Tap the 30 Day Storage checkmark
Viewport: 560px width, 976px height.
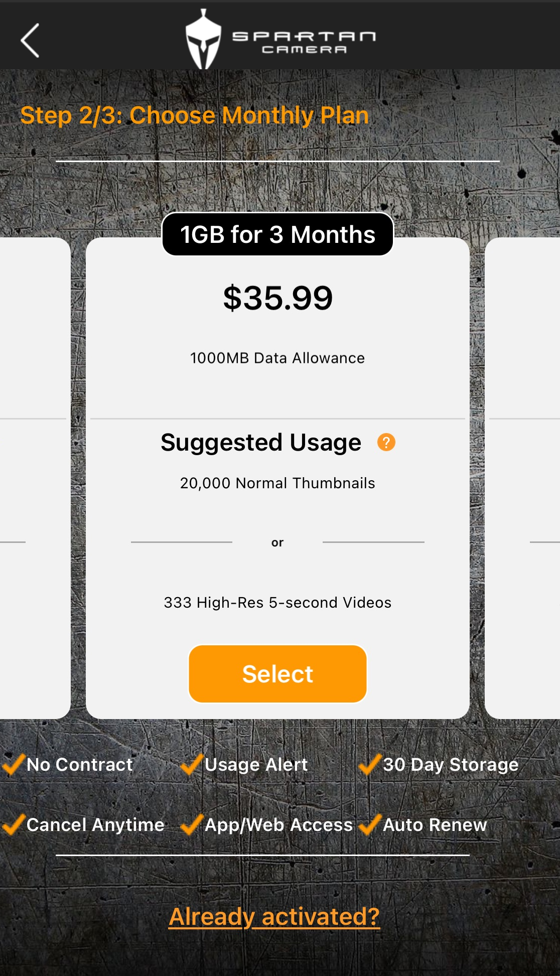[x=370, y=764]
